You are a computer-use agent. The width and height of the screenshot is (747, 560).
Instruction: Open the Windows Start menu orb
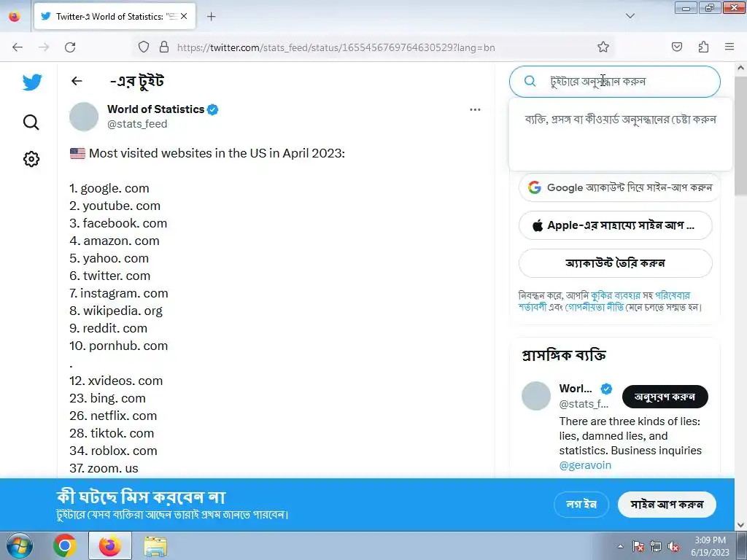tap(19, 545)
